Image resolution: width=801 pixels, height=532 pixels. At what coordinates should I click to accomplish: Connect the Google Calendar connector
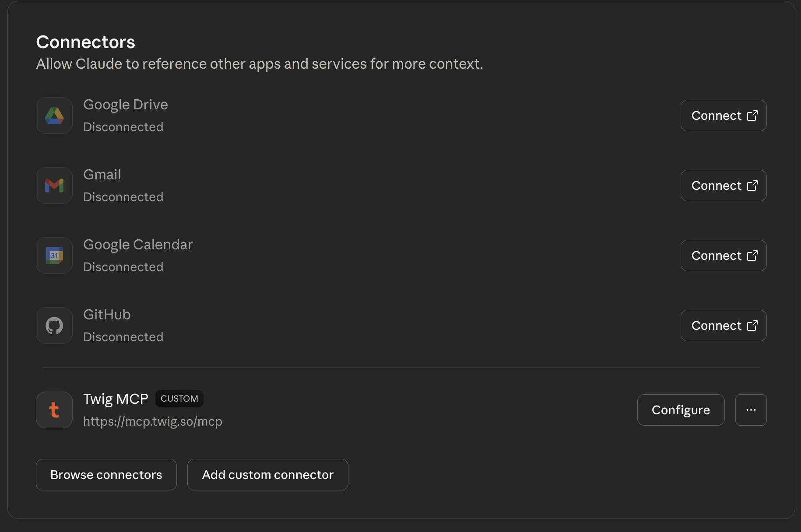point(723,255)
